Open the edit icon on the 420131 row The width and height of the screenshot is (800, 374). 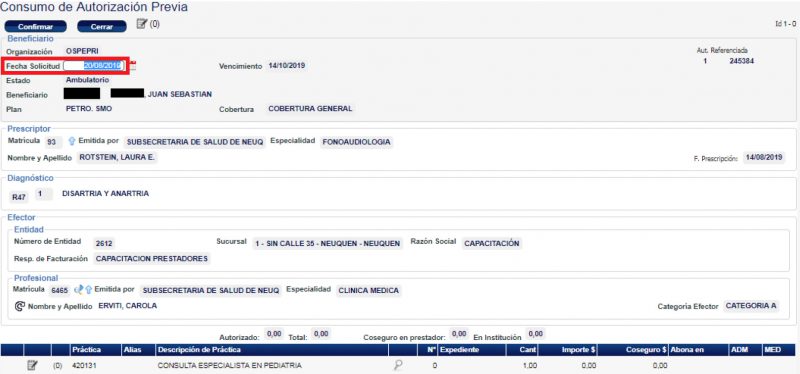pos(32,365)
